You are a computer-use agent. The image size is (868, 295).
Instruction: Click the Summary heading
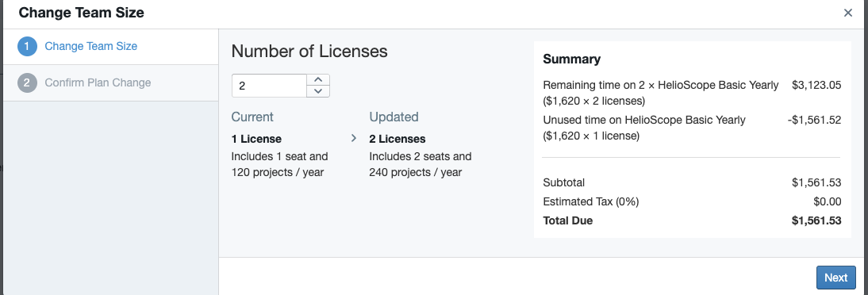(x=572, y=59)
